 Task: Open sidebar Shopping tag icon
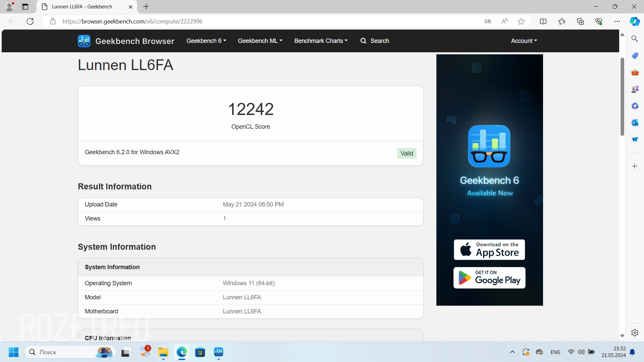[x=635, y=56]
